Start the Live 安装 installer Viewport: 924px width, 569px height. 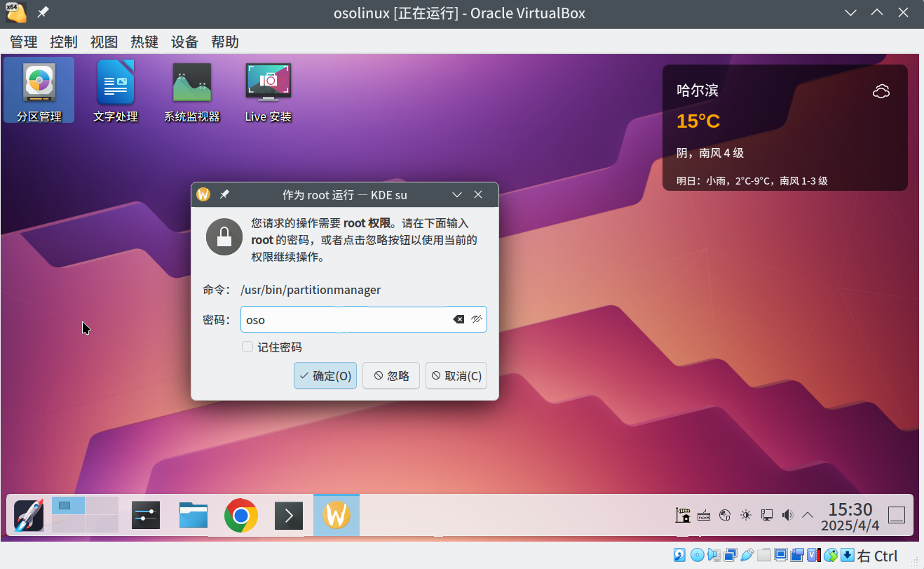(268, 90)
